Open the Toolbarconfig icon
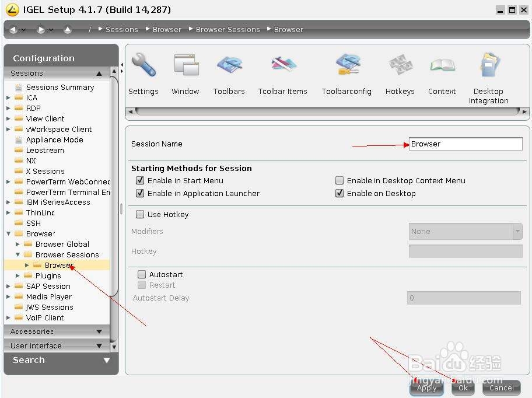 347,64
